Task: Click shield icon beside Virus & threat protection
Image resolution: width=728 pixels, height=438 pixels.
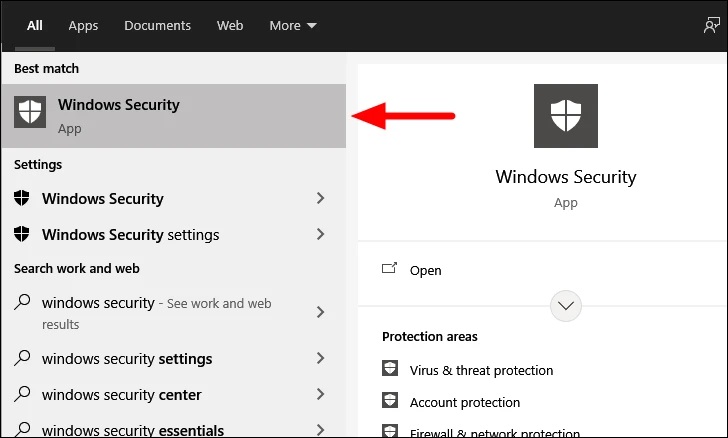Action: click(390, 368)
